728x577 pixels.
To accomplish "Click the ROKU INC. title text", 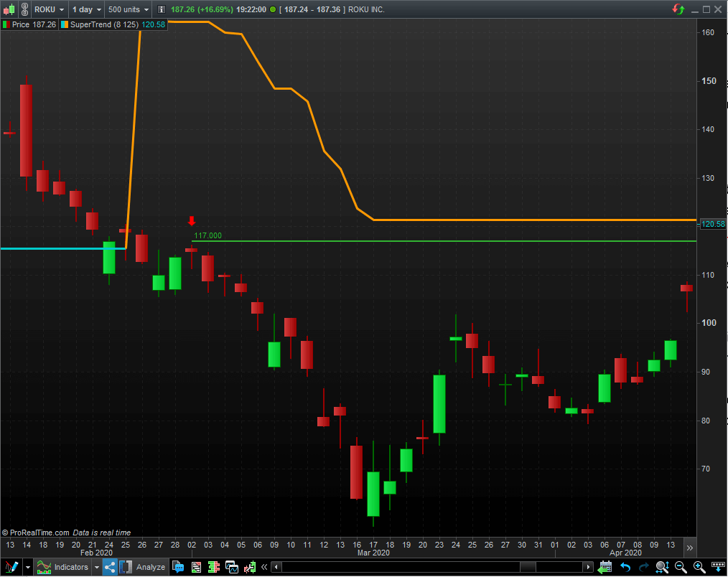I will point(366,9).
